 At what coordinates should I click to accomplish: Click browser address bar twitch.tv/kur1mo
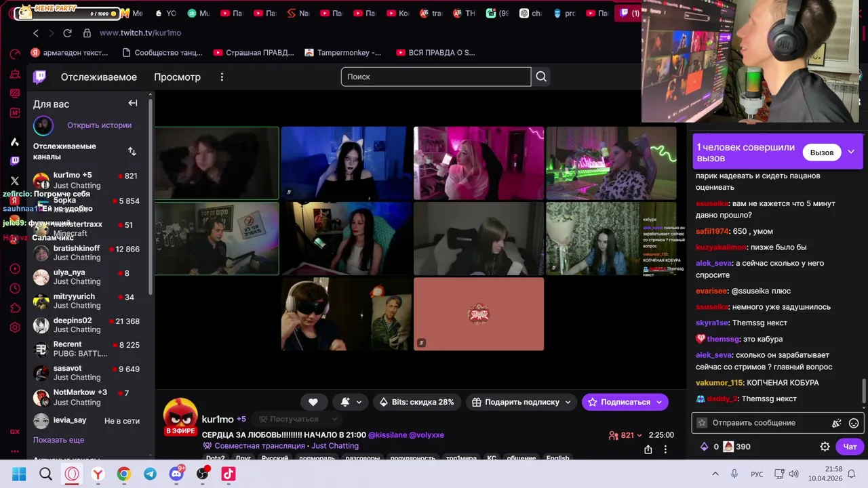coord(140,33)
